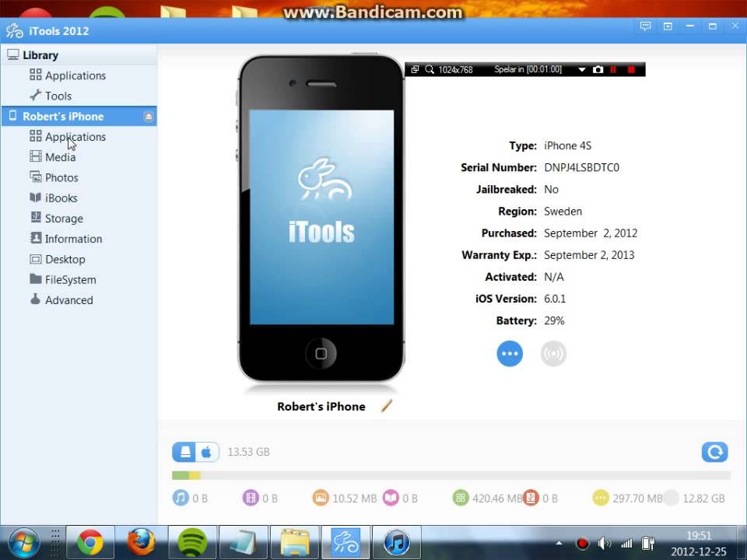Open Google Chrome from taskbar

[90, 543]
